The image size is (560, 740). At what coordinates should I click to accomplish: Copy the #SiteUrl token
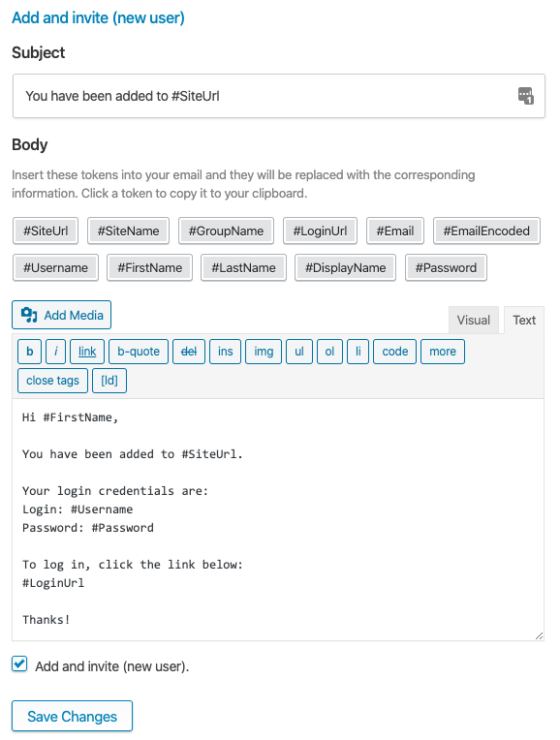46,231
